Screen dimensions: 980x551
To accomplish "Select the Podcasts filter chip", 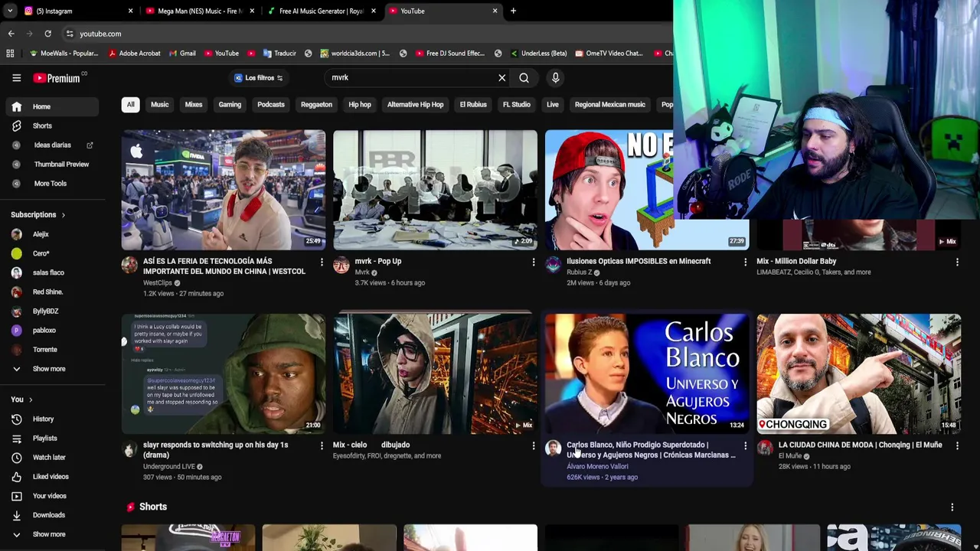I will (271, 105).
